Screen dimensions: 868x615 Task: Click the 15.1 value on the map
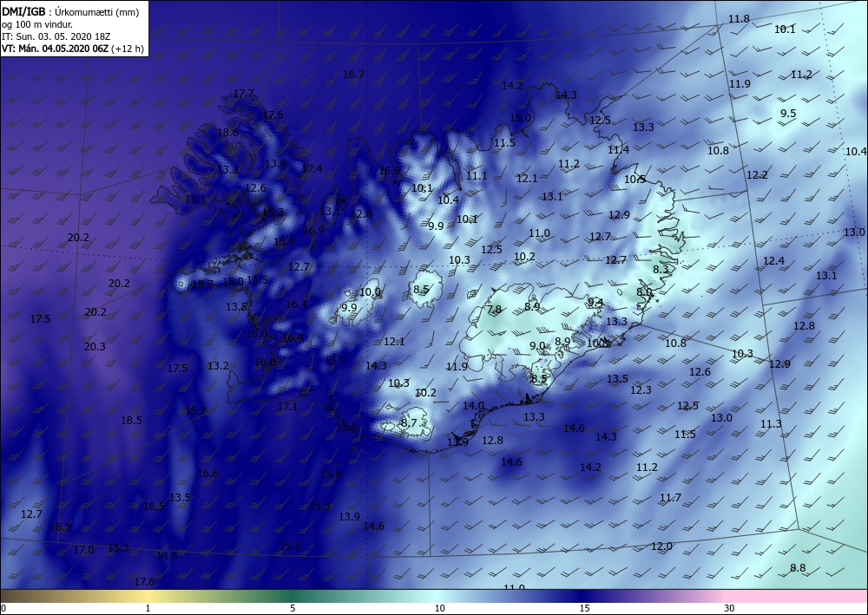tap(195, 200)
